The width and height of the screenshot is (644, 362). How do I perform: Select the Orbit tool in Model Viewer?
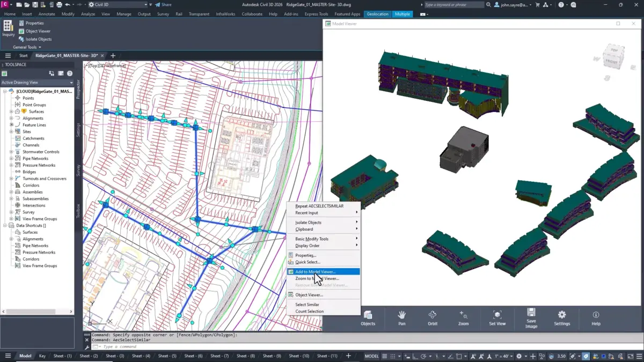pos(433,317)
